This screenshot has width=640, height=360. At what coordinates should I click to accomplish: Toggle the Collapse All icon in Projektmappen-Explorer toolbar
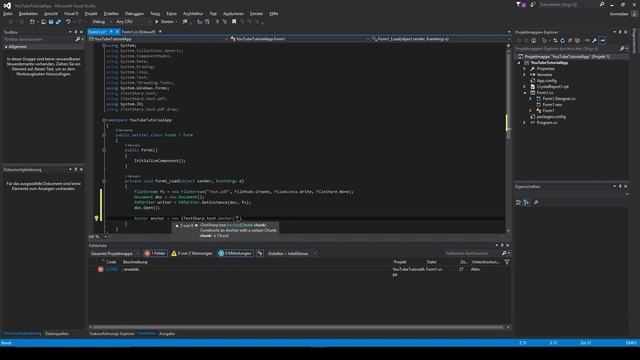(570, 40)
